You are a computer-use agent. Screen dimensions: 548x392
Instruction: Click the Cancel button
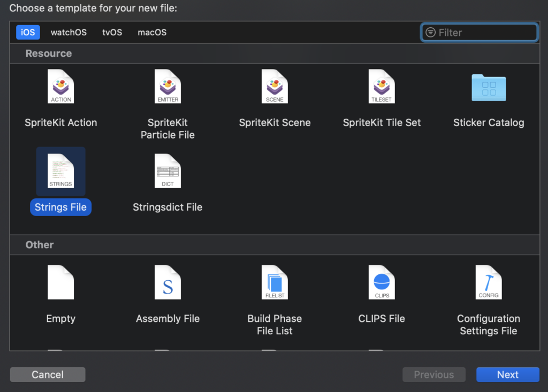[x=48, y=374]
